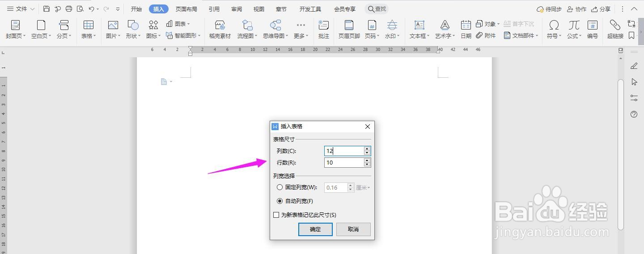Image resolution: width=644 pixels, height=254 pixels.
Task: Click the Print icon in quick access toolbar
Action: [69, 9]
